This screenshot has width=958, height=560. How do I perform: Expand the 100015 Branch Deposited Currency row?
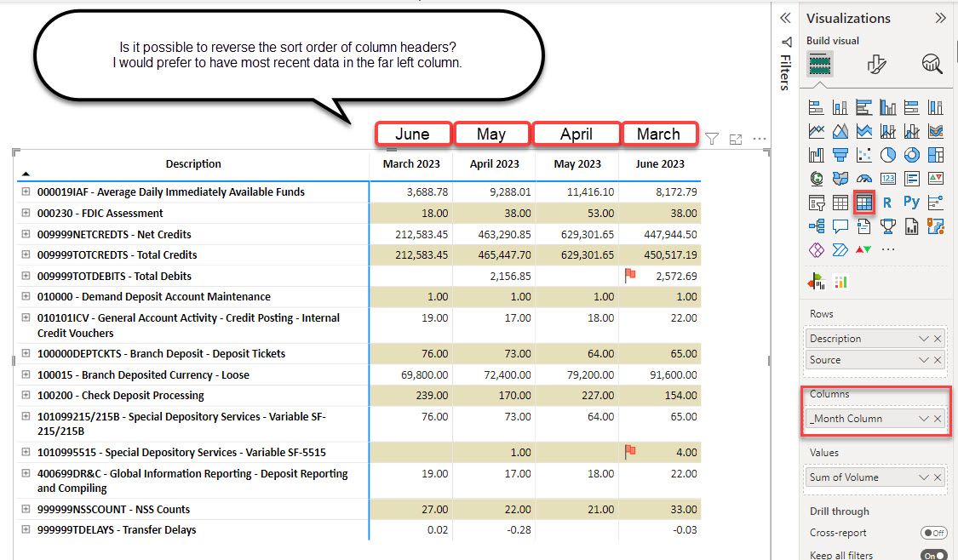click(26, 374)
